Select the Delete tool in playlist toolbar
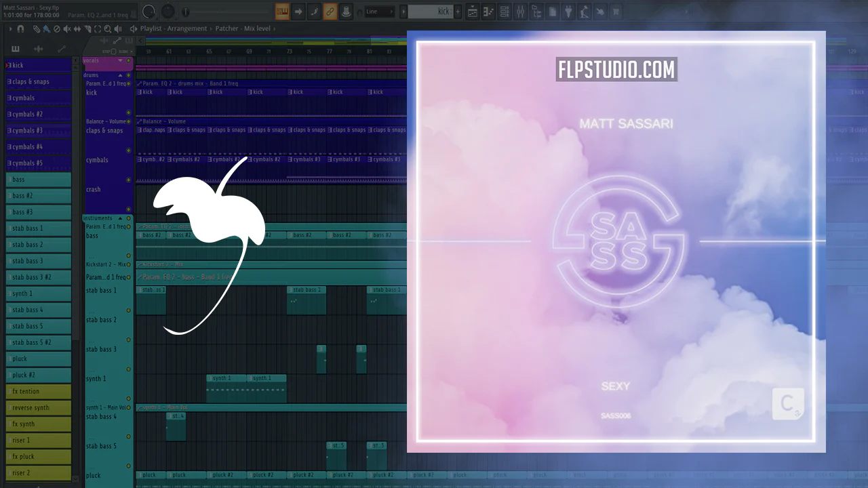This screenshot has height=488, width=868. 56,28
